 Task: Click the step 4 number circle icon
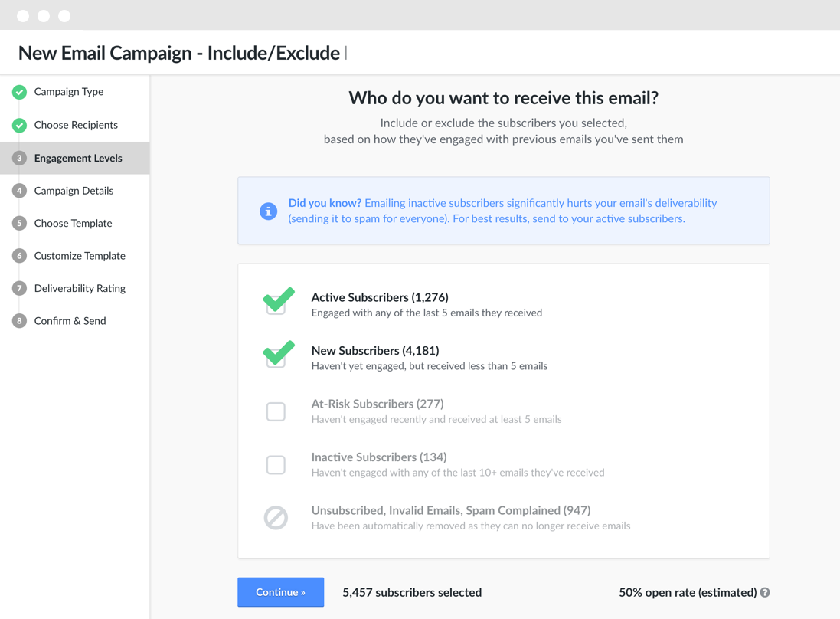tap(19, 191)
